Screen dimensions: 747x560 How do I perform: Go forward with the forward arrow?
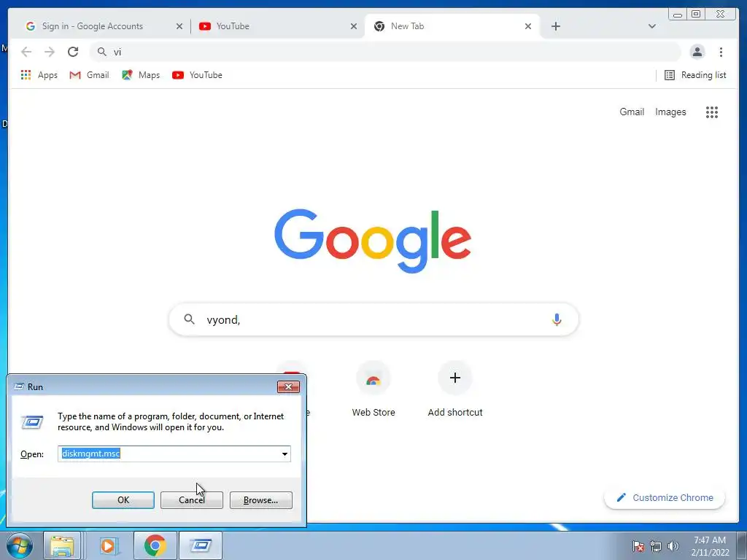tap(50, 52)
